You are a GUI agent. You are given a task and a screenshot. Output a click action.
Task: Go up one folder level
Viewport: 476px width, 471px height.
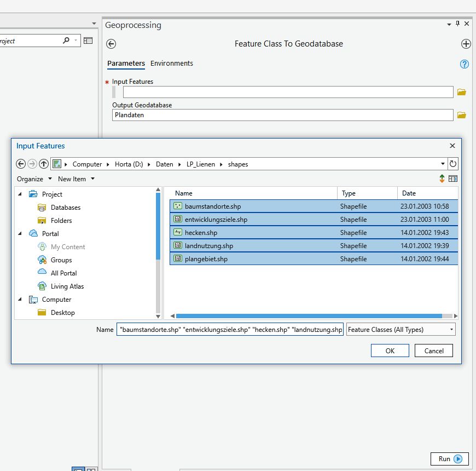(44, 164)
